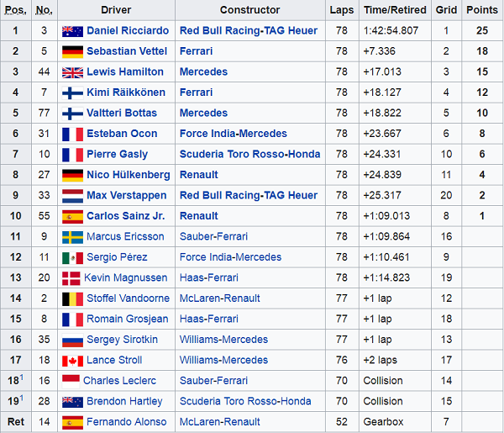504x433 pixels.
Task: Click the French flag beside Esteban Ocon
Action: click(x=72, y=135)
